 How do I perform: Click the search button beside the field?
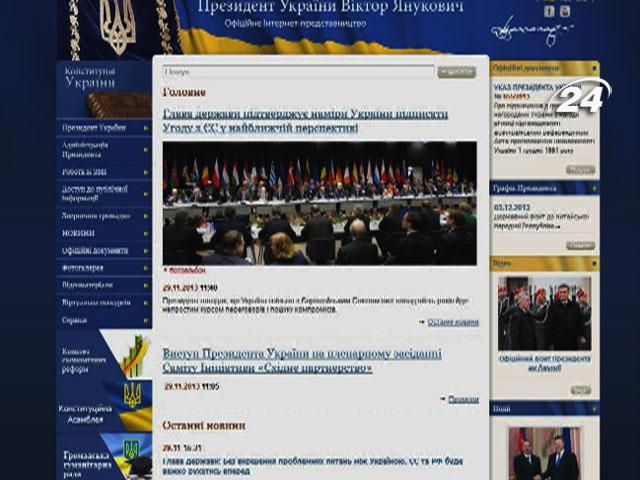457,72
